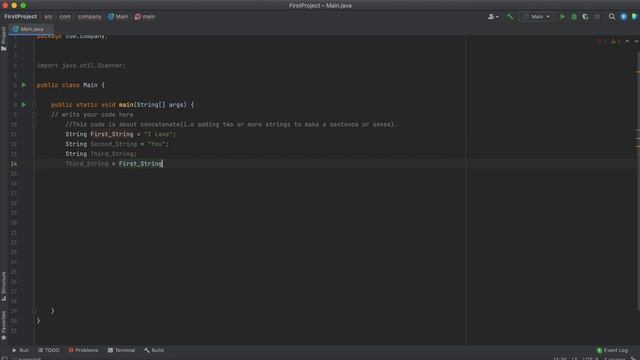Screen dimensions: 640x360
Task: Click the 4 spaces indent setting
Action: coord(614,358)
